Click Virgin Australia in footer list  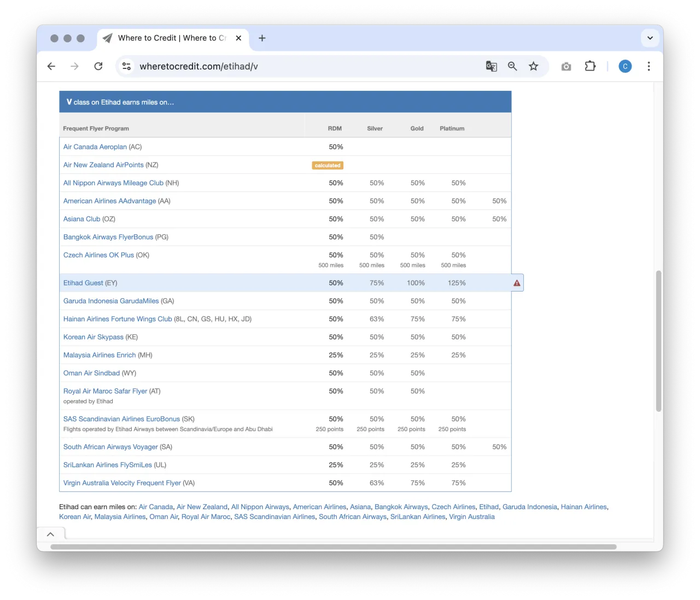472,517
